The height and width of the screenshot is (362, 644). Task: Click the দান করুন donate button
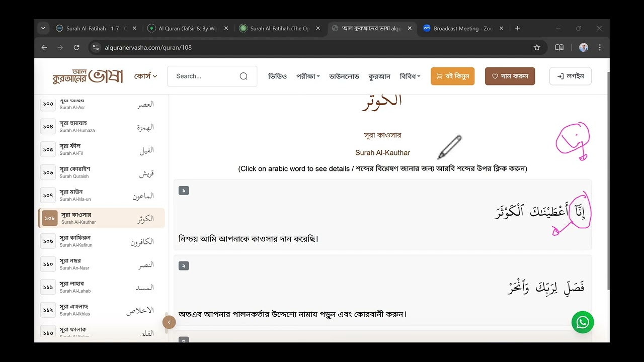tap(510, 76)
